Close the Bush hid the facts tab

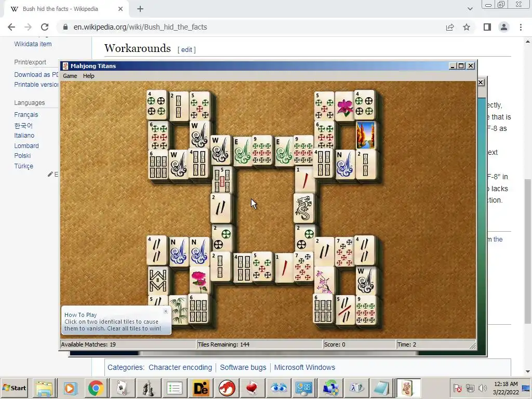pyautogui.click(x=121, y=9)
